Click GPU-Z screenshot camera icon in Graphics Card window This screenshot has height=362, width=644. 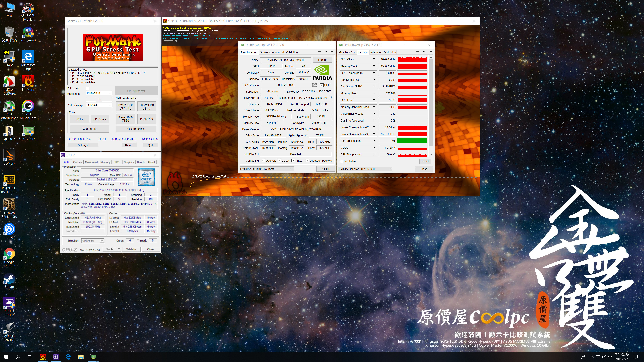coord(319,51)
